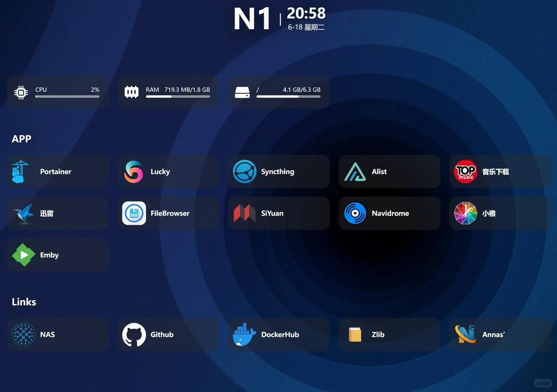Open the Github octocat icon
557x392 pixels.
coord(134,335)
